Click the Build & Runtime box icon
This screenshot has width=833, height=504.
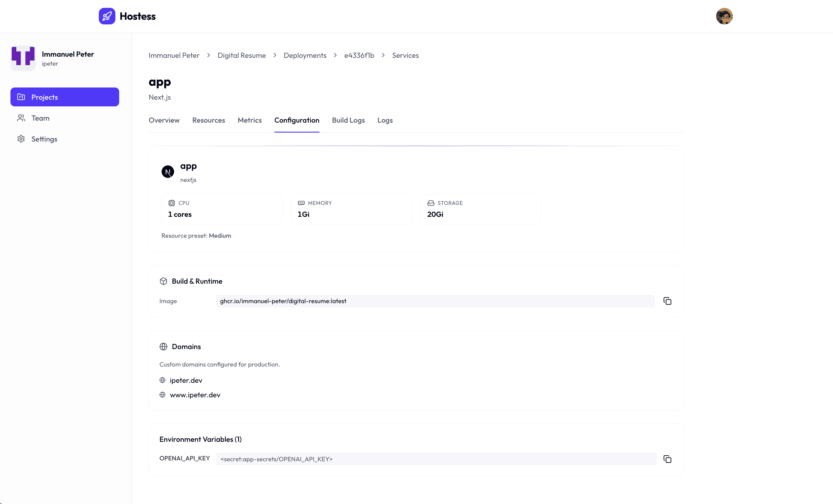click(163, 281)
